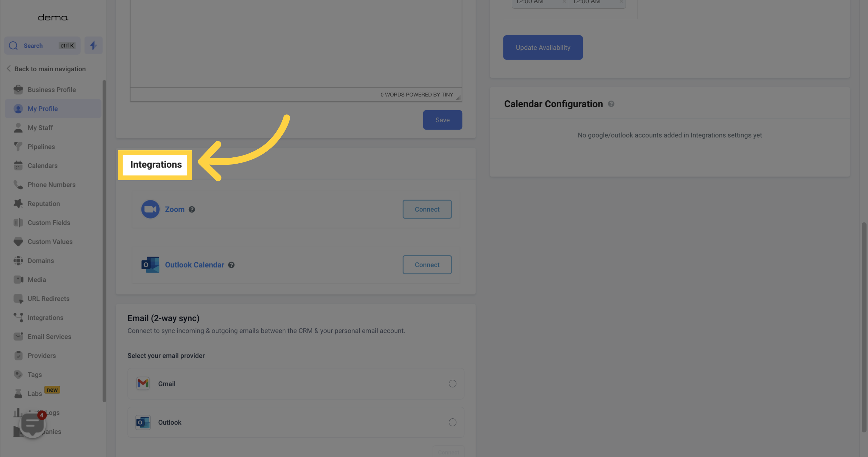Connect Outlook Calendar integration
868x457 pixels.
(x=427, y=264)
